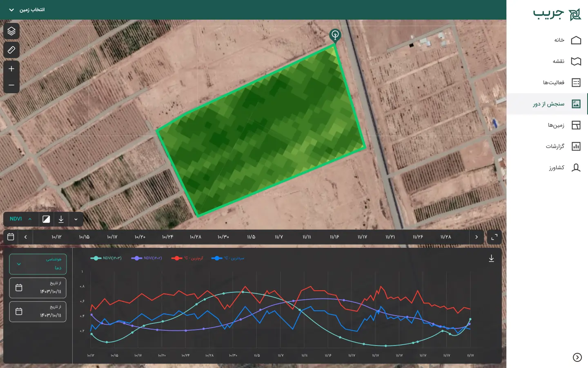Open the map layers icon
This screenshot has height=368, width=588.
[x=11, y=31]
